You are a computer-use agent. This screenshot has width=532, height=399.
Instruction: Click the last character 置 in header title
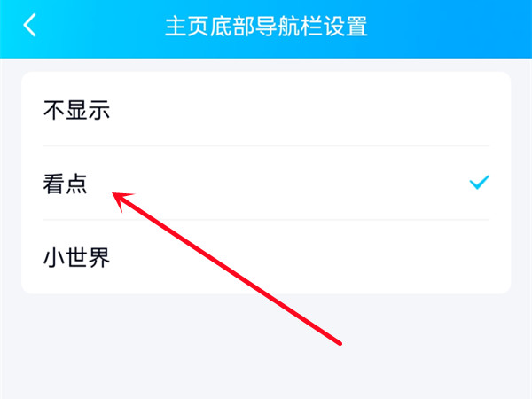(x=356, y=26)
